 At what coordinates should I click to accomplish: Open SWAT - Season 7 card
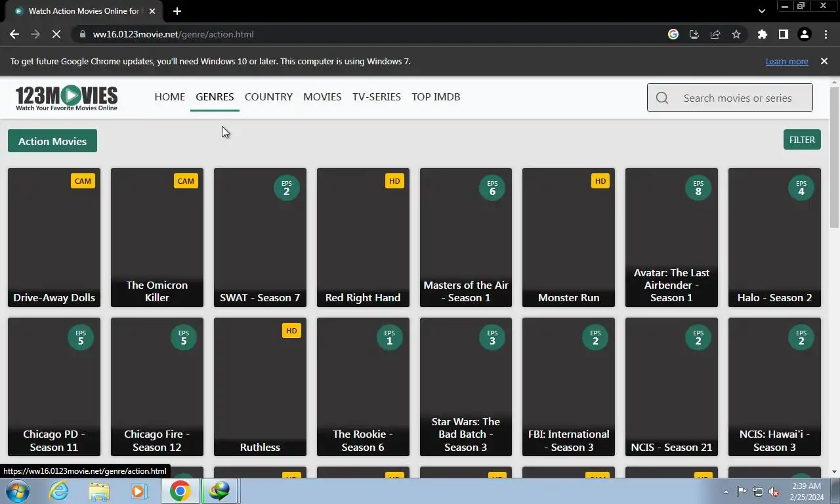260,238
